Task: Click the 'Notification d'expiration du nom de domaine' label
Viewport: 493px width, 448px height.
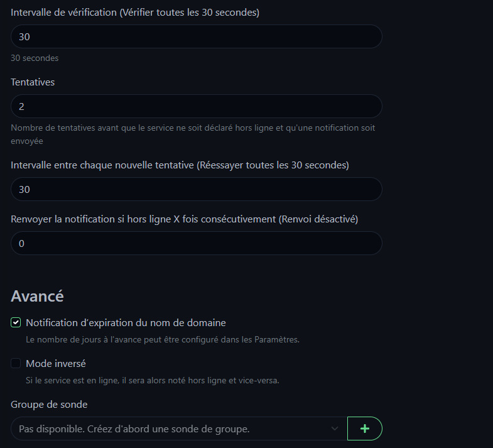Action: 126,323
